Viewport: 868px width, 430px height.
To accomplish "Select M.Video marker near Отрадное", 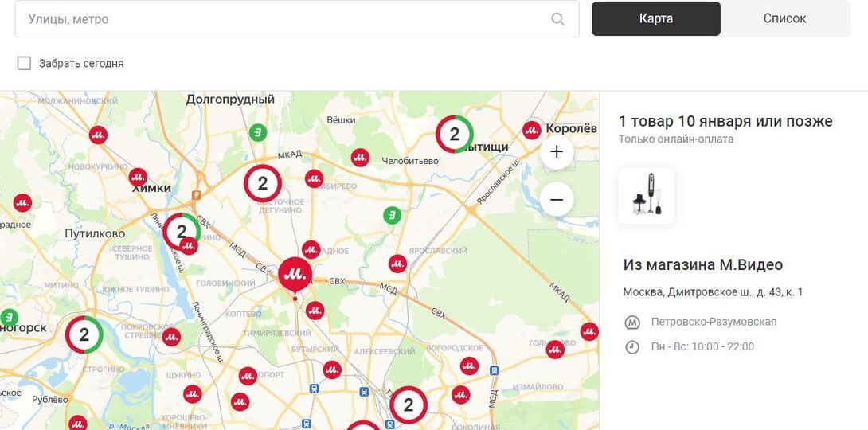I will (x=311, y=249).
